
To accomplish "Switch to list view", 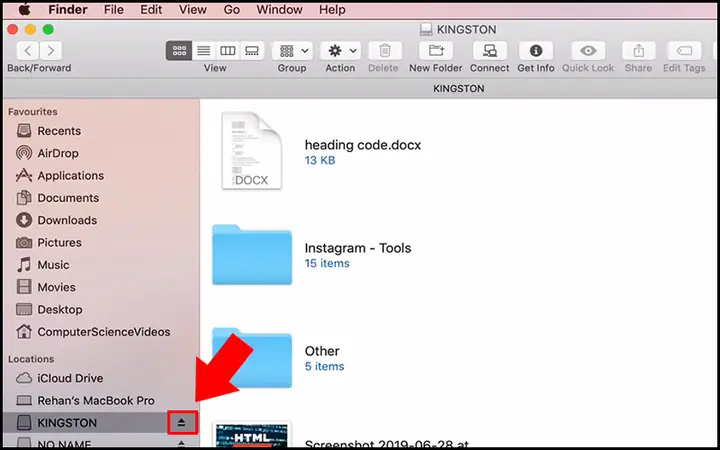I will 204,51.
